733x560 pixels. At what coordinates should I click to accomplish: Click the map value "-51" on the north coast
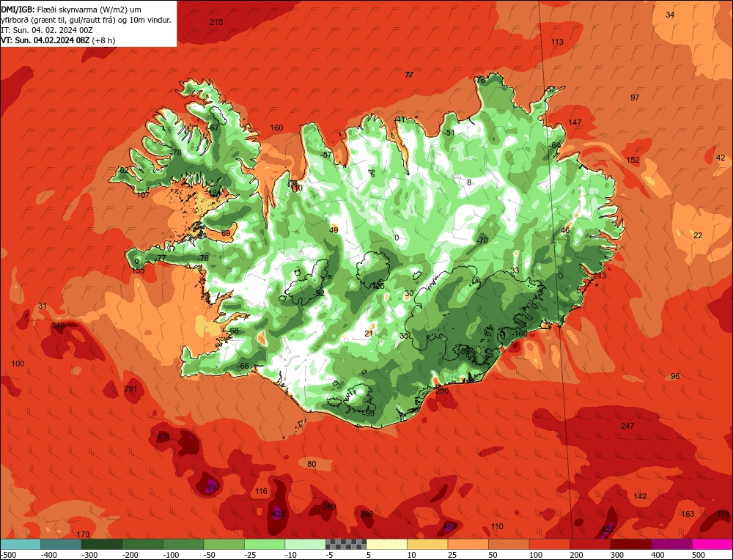[x=449, y=133]
